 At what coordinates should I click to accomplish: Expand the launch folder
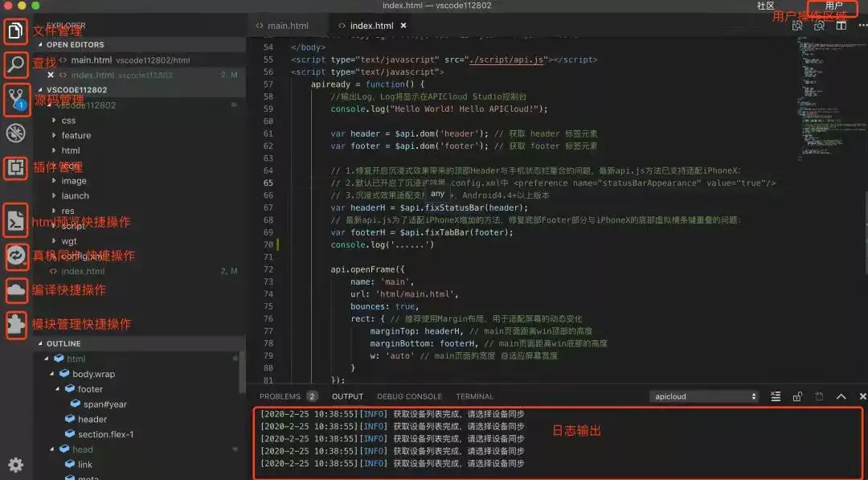(x=54, y=195)
